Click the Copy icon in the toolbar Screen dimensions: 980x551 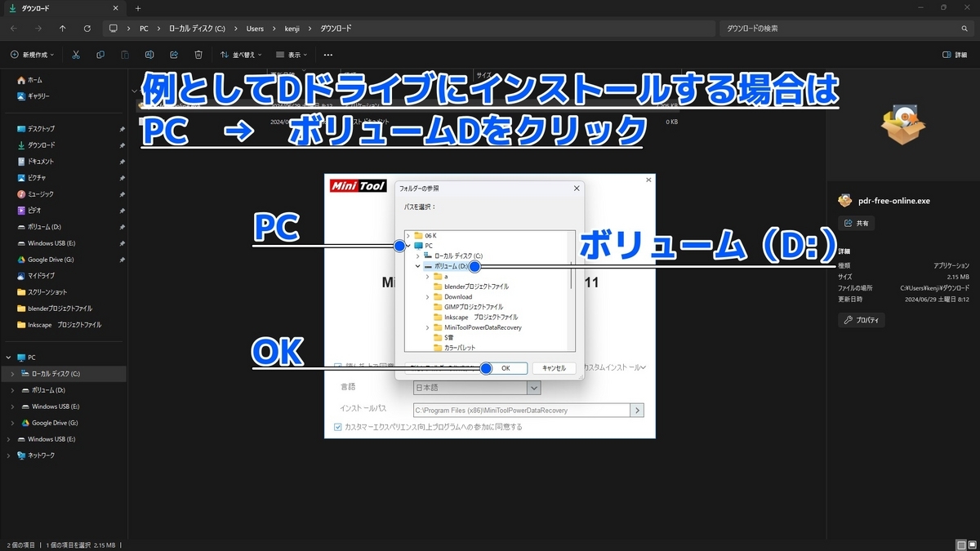tap(100, 55)
